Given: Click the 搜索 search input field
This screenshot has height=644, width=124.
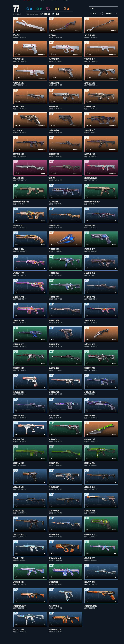Looking at the screenshot, I should point(103,8).
